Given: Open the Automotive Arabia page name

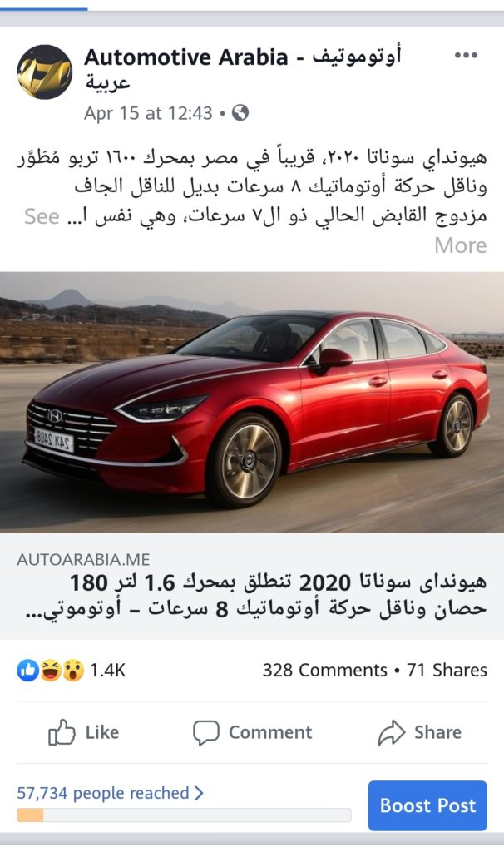Looking at the screenshot, I should click(242, 70).
